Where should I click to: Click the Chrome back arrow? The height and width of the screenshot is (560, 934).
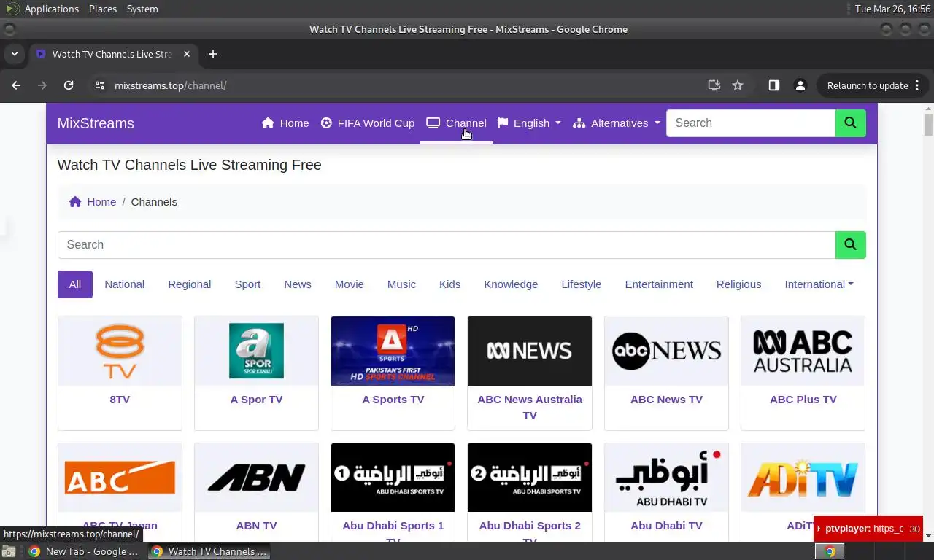pos(16,85)
